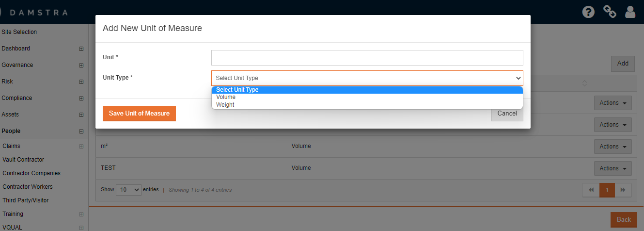Click Cancel in the dialog
Image resolution: width=644 pixels, height=231 pixels.
coord(507,114)
